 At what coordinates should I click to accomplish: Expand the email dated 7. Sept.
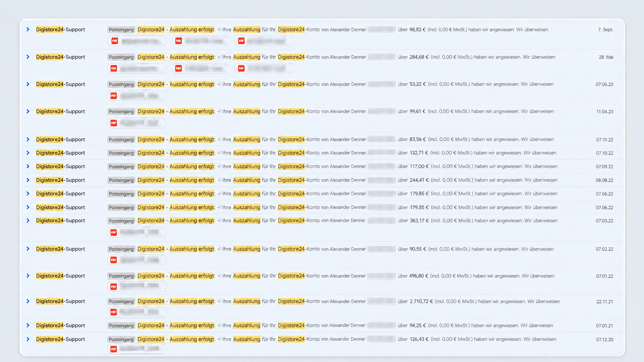coord(28,29)
